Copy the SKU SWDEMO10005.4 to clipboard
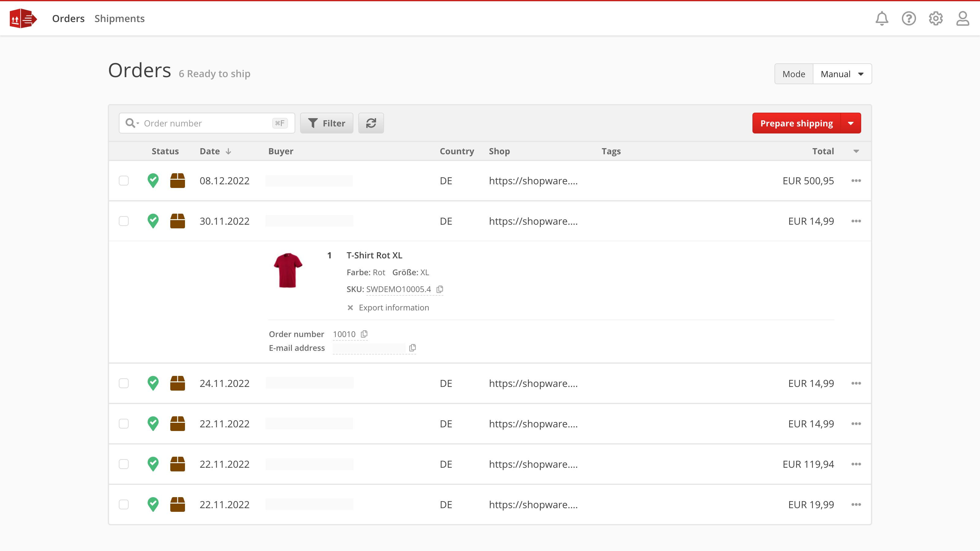The image size is (980, 551). coord(440,289)
